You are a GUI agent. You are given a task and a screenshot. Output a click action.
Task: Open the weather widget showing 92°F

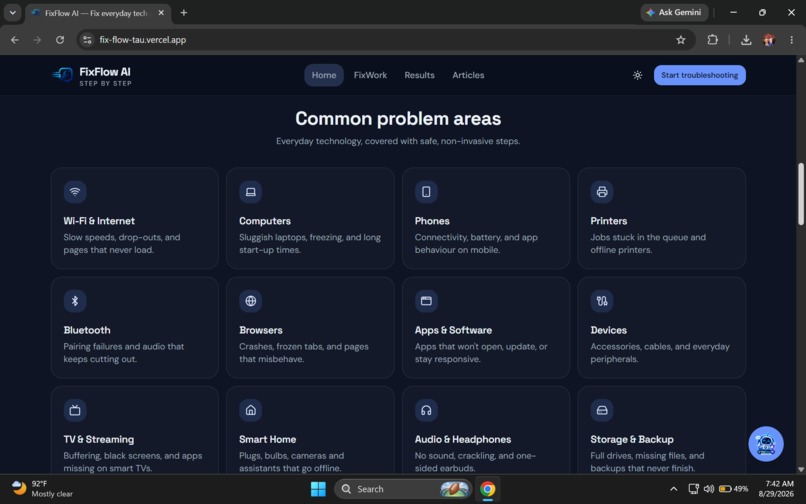(42, 489)
